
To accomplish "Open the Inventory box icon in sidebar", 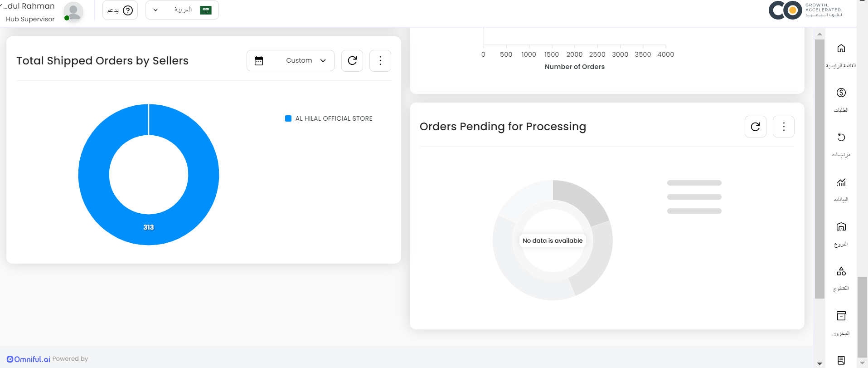I will 841,316.
